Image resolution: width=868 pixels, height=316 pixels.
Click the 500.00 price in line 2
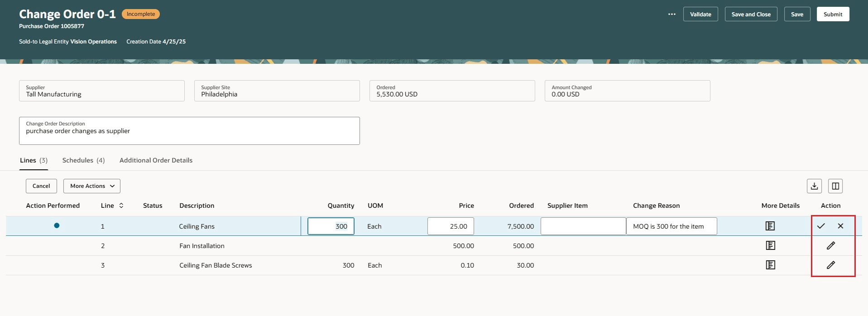tap(464, 246)
